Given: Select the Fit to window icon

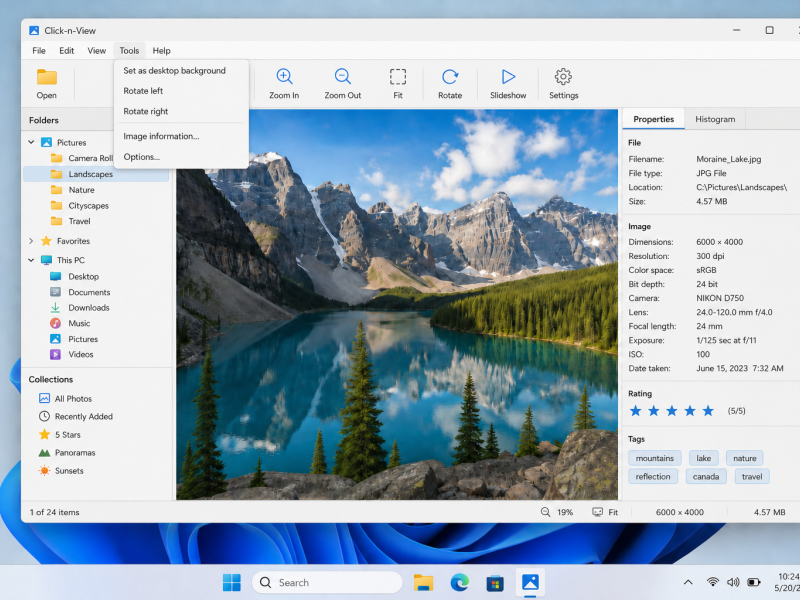Looking at the screenshot, I should pos(398,77).
